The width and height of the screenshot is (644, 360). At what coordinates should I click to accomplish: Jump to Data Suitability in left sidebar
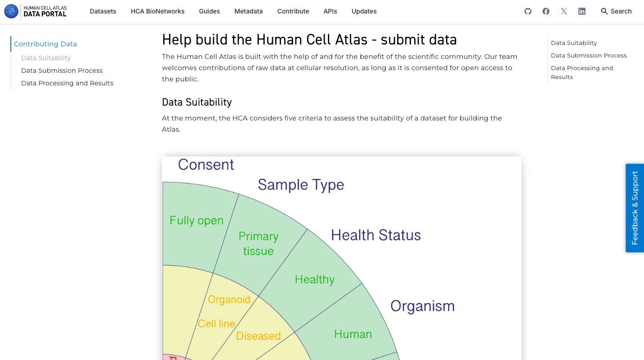click(46, 58)
